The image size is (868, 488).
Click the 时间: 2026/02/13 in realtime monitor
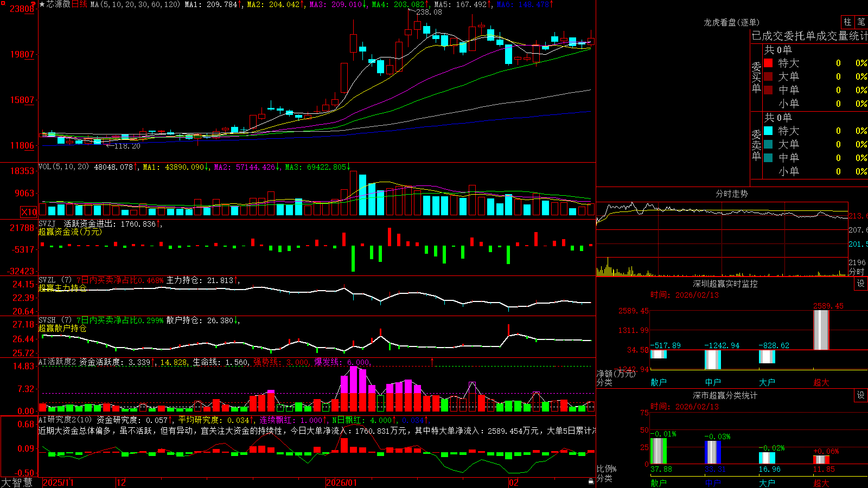point(685,295)
